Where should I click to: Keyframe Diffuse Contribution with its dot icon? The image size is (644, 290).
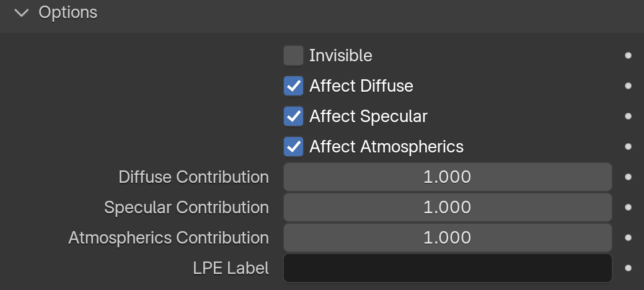(x=628, y=177)
